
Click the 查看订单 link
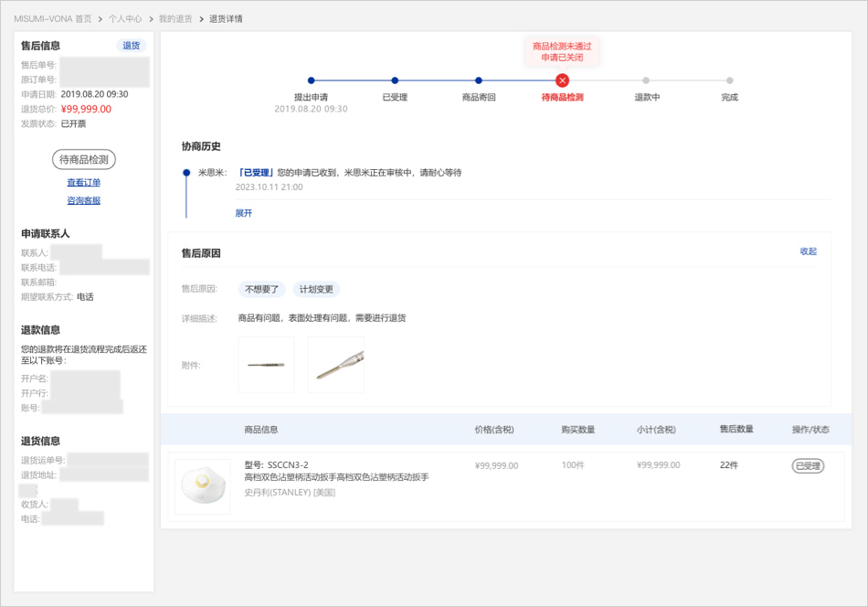click(84, 183)
